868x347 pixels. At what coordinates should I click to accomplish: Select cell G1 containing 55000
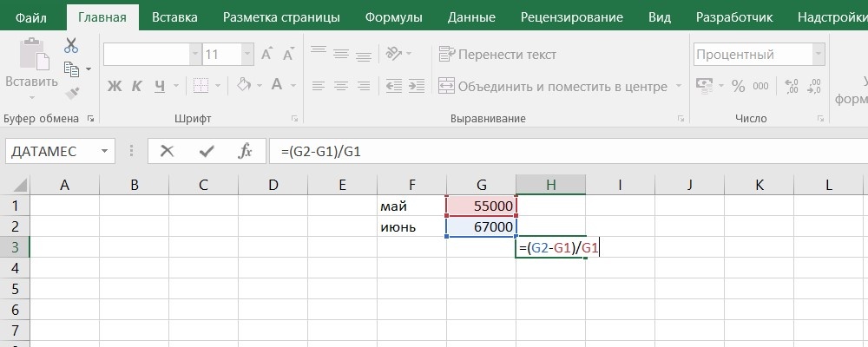(481, 206)
